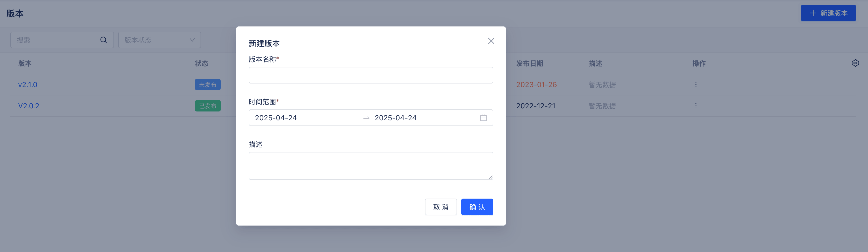Grab the 描述 textarea resize handle
This screenshot has height=252, width=868.
[490, 177]
